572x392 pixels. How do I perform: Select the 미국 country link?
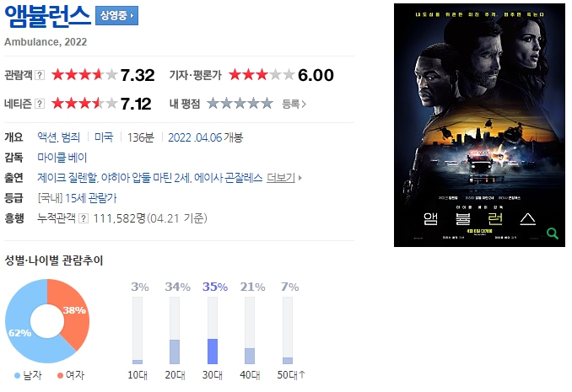104,137
